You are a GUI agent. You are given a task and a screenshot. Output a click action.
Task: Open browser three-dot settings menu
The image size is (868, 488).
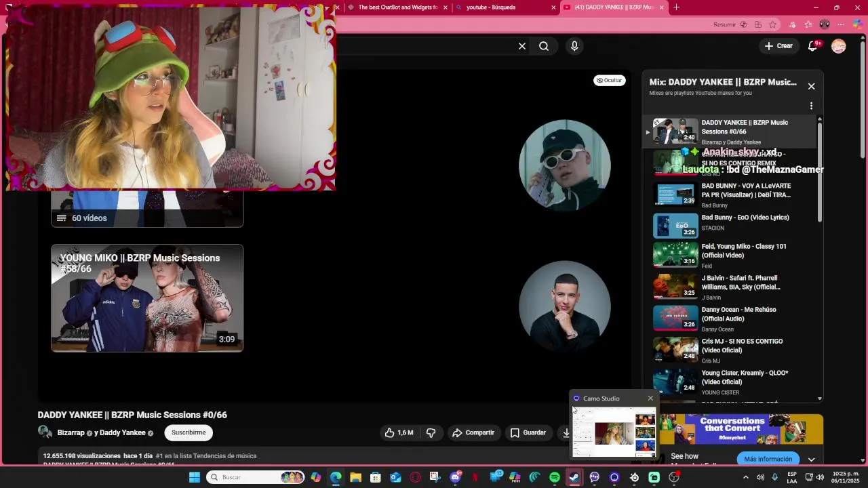(842, 24)
